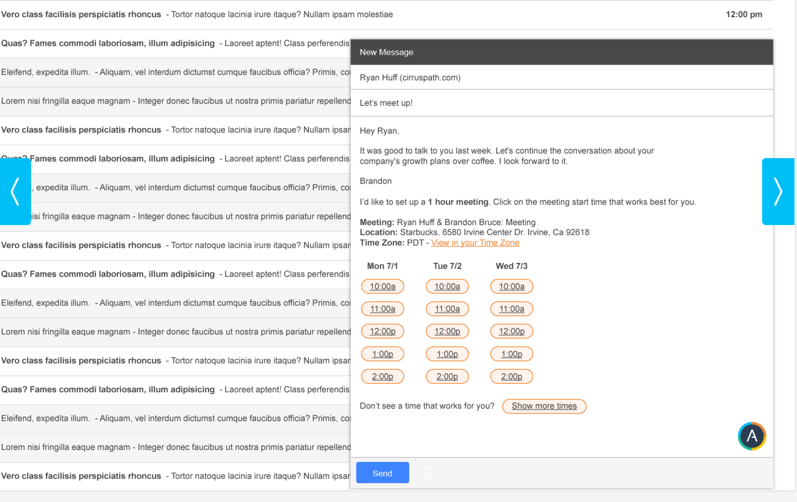Image resolution: width=797 pixels, height=502 pixels.
Task: Click the subject field 'Let's meet up!'
Action: pyautogui.click(x=561, y=103)
